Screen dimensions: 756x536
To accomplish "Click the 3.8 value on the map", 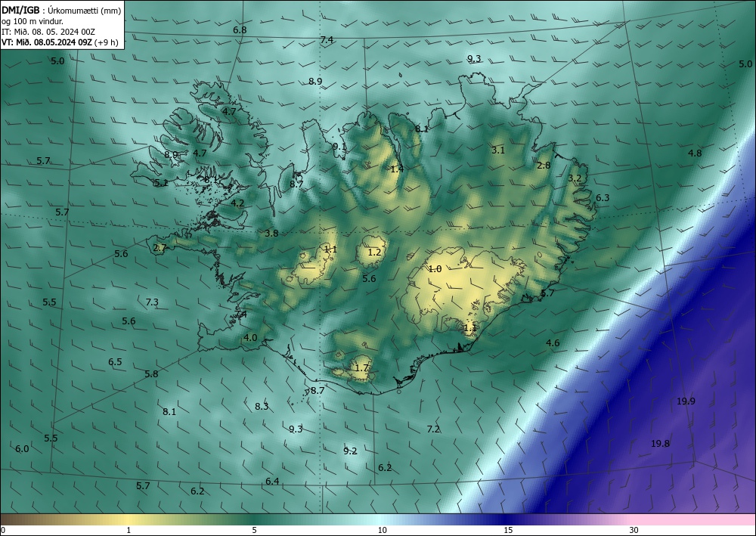I will [x=271, y=234].
